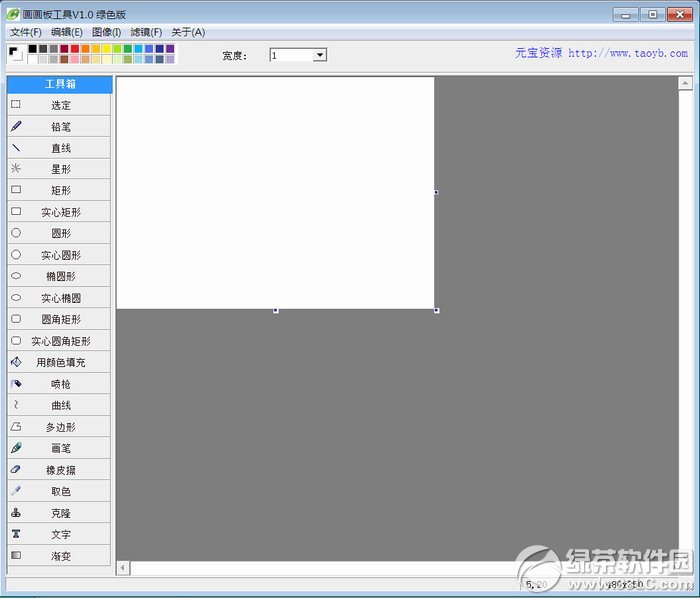The image size is (700, 604).
Task: Choose the 文字 text tool
Action: coord(59,534)
